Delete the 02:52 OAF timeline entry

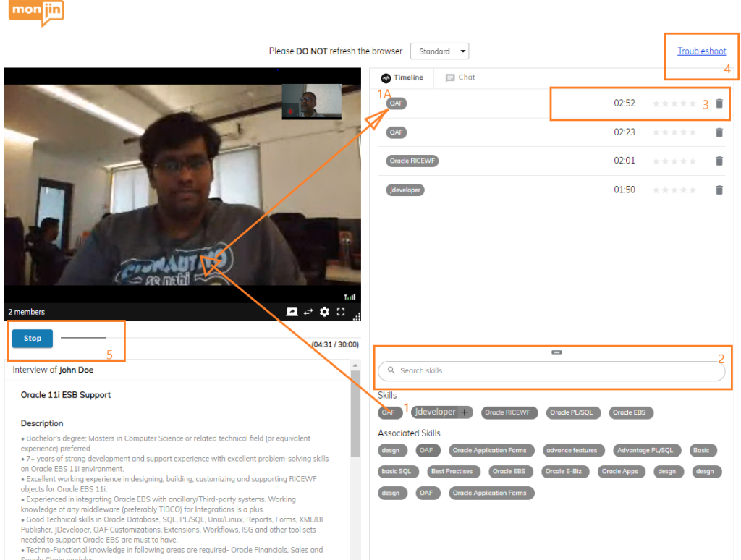coord(719,103)
